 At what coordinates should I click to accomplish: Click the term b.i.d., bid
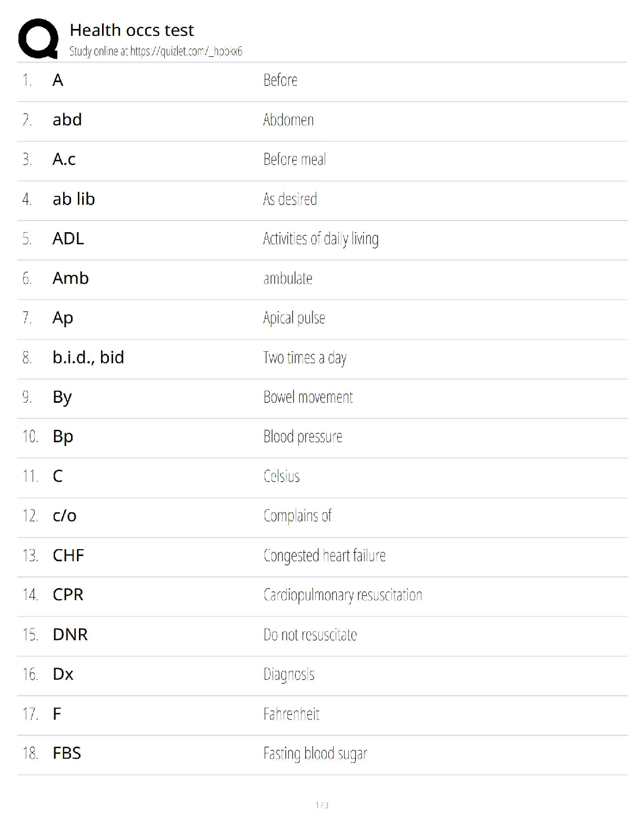(x=88, y=358)
